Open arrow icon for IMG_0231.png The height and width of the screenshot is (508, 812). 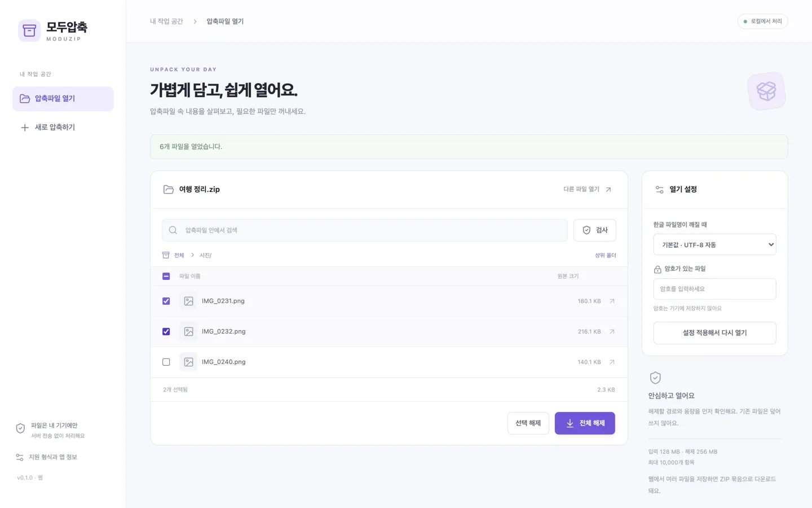coord(612,301)
